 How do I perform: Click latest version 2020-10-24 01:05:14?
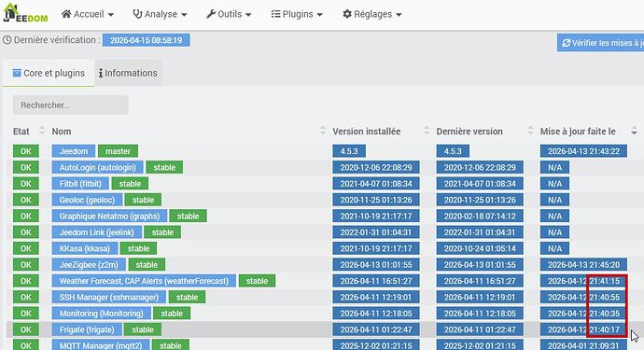coord(480,248)
